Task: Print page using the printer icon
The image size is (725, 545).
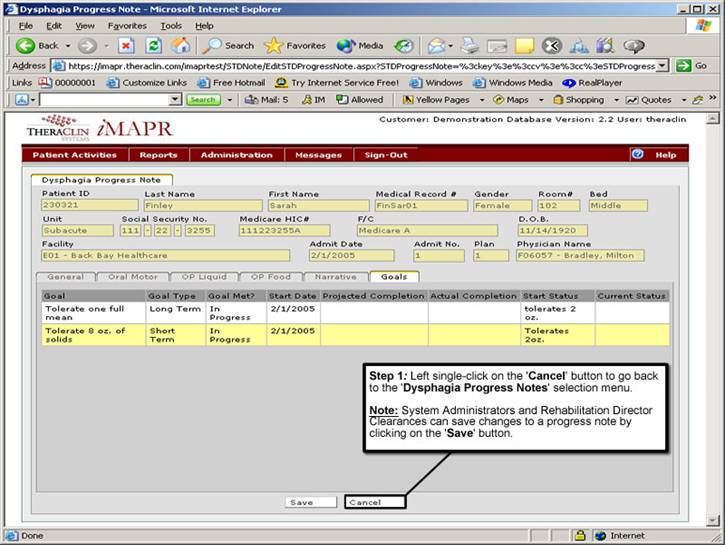Action: click(x=470, y=46)
